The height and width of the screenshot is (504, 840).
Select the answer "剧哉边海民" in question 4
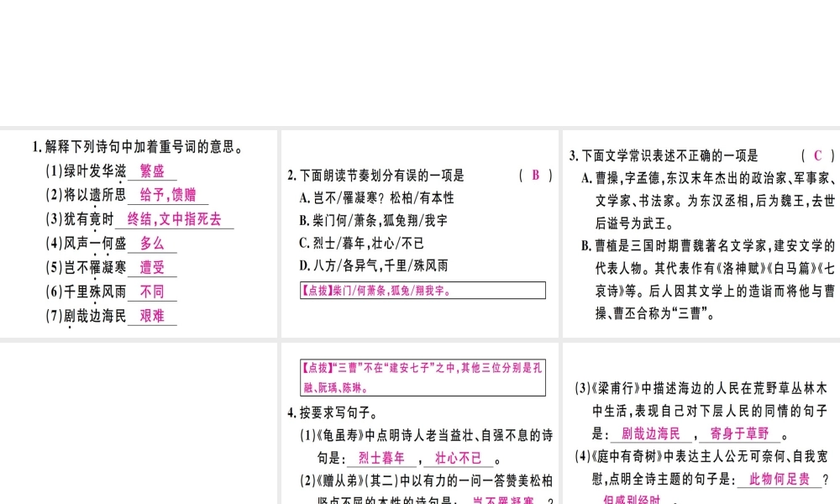click(x=650, y=433)
